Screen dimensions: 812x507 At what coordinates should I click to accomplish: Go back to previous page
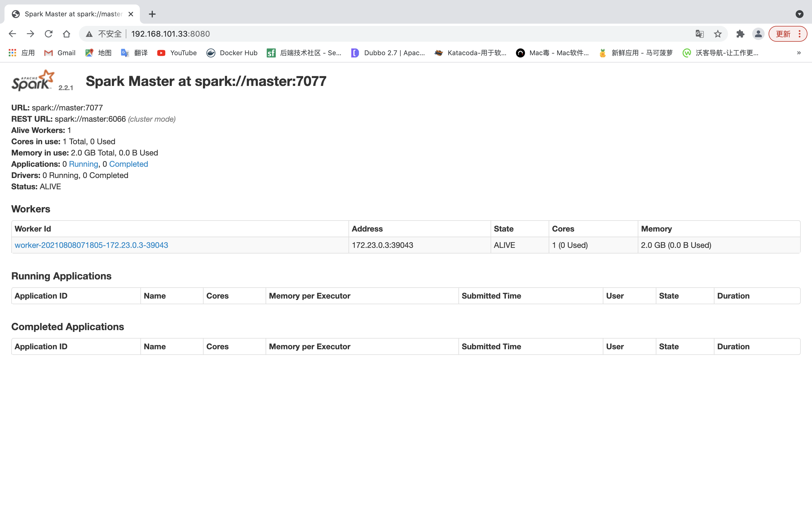point(12,34)
